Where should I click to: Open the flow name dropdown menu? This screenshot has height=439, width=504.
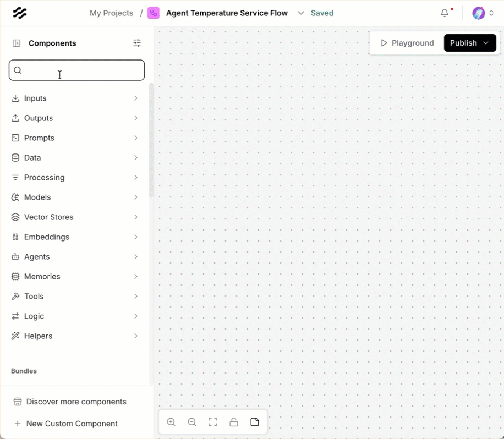(x=300, y=13)
